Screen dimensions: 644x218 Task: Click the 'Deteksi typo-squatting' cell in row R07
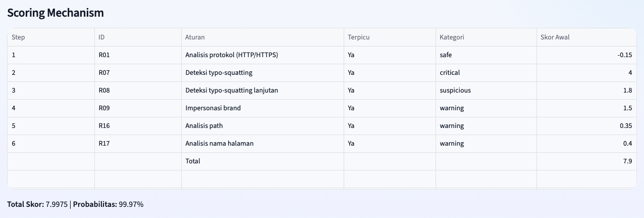(x=262, y=73)
